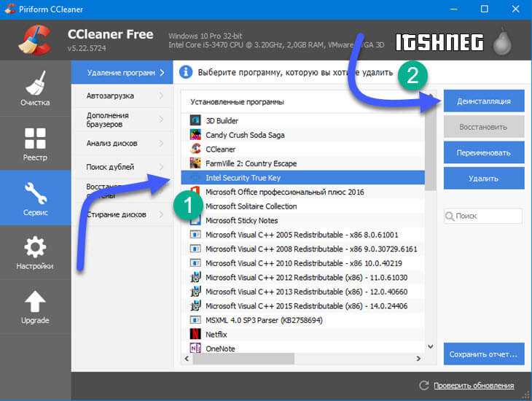Click the Netflix icon

point(195,334)
